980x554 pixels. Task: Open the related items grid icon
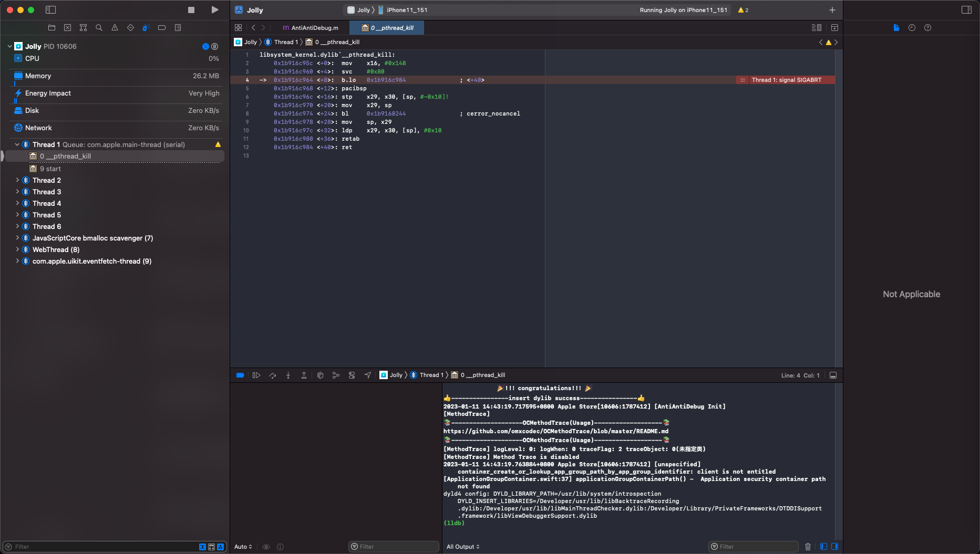[x=239, y=28]
